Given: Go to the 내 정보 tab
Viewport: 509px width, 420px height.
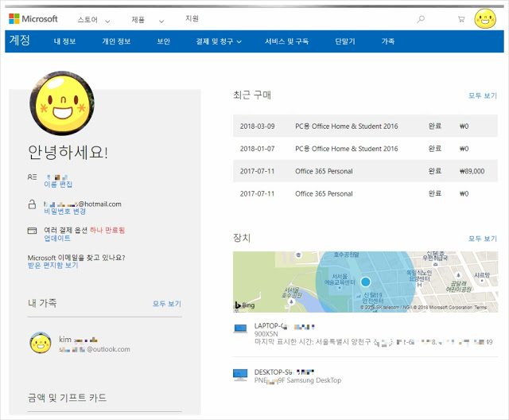Looking at the screenshot, I should point(65,41).
